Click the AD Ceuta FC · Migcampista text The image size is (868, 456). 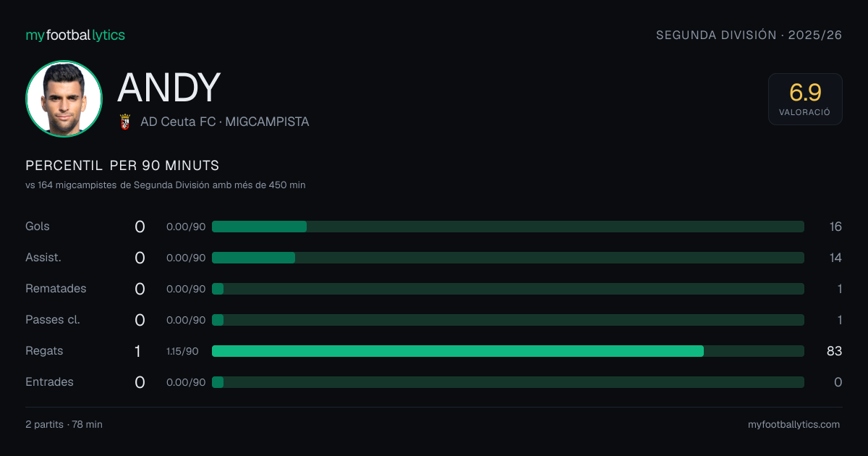[225, 122]
